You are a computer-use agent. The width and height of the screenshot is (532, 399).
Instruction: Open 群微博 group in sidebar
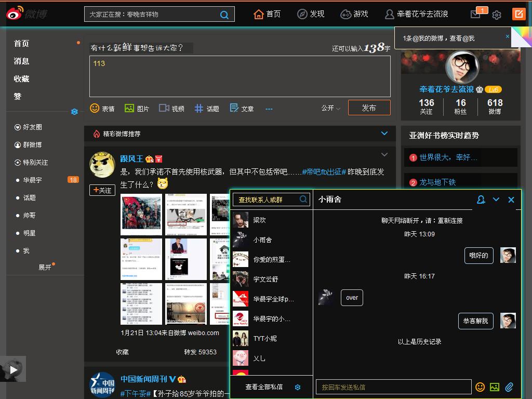pos(28,145)
